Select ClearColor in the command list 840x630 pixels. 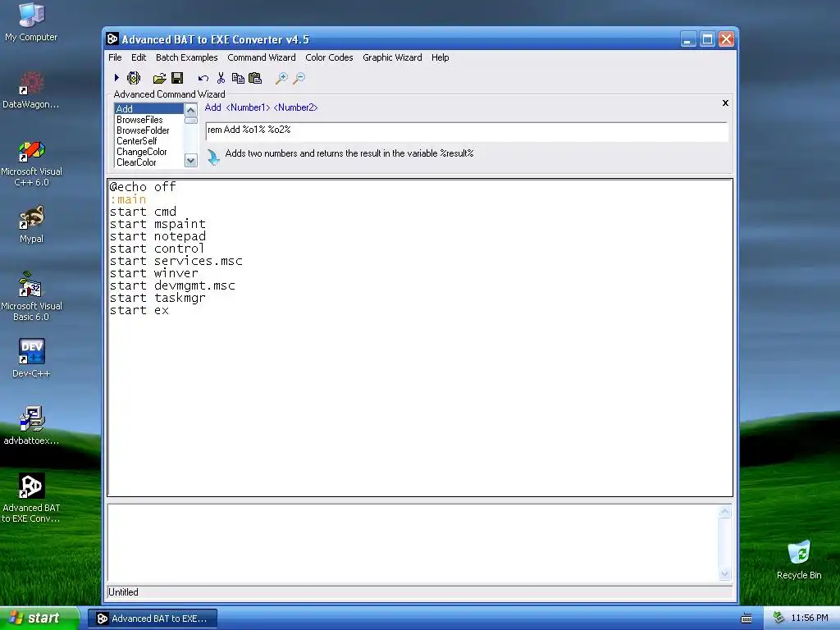(x=149, y=162)
